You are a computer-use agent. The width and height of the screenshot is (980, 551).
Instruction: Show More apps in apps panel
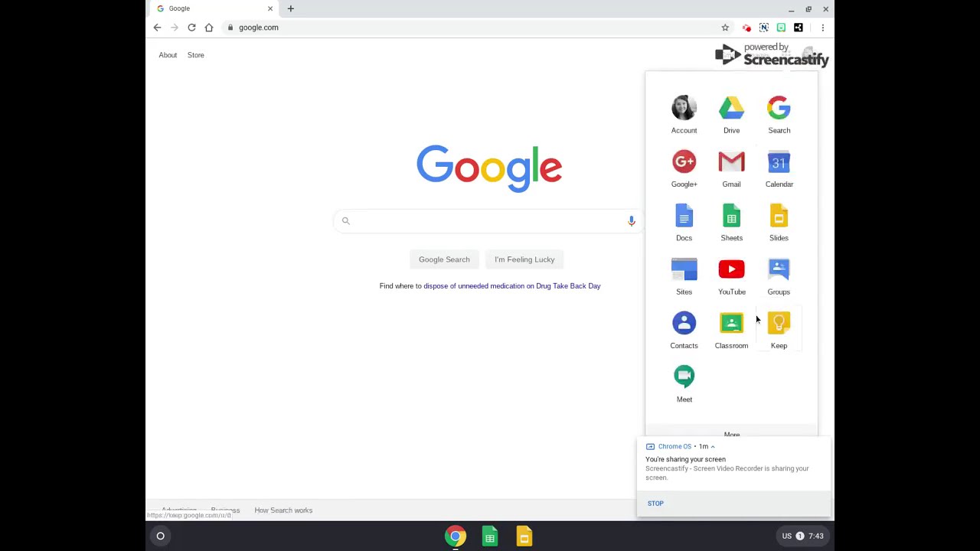tap(732, 434)
